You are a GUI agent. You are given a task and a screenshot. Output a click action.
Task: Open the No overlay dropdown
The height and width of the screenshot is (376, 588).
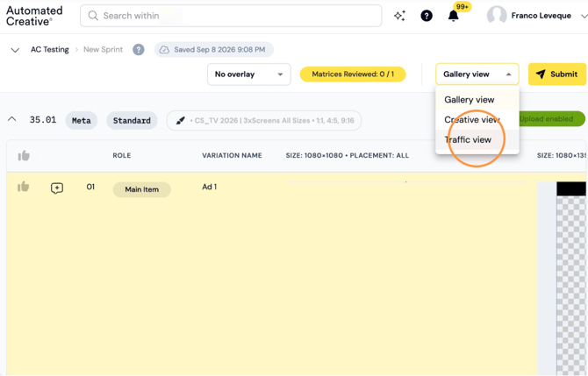pyautogui.click(x=249, y=74)
